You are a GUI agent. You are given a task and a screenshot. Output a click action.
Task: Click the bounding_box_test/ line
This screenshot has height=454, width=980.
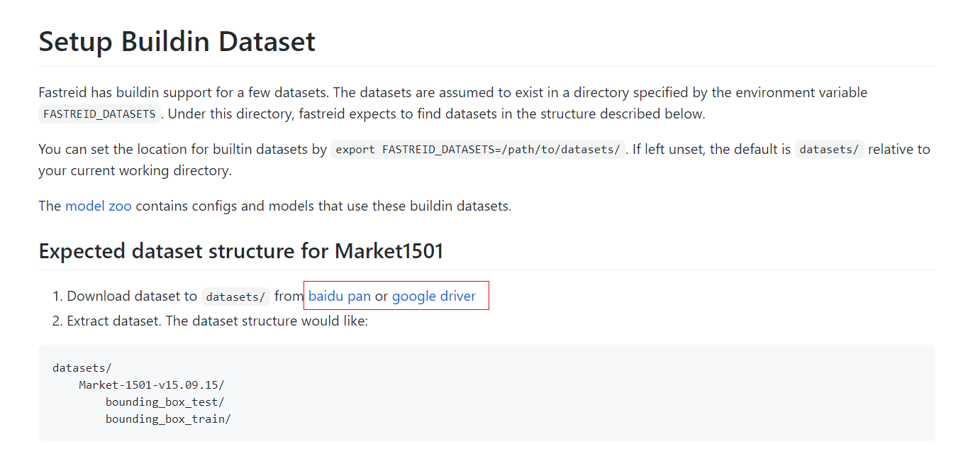point(165,402)
